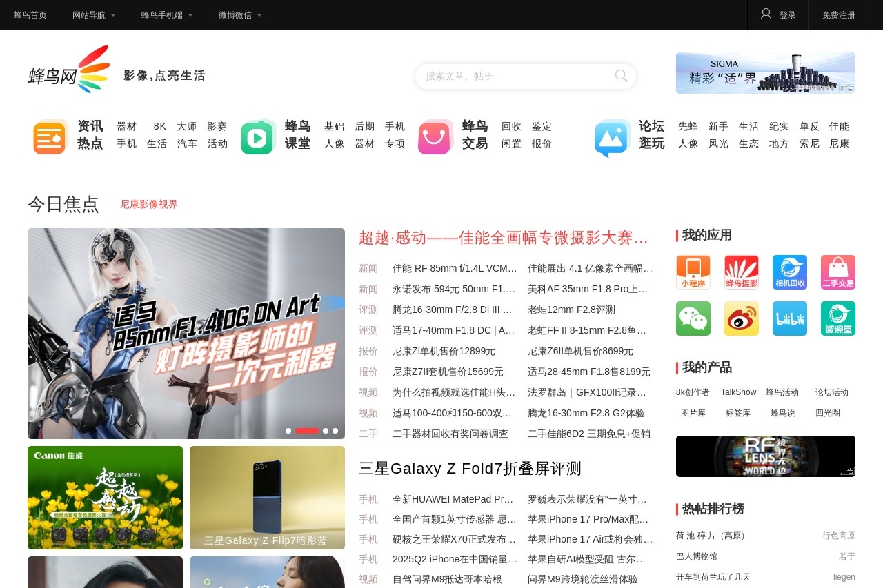Expand the 微博微信 dropdown
Image resolution: width=883 pixels, height=588 pixels.
(240, 15)
